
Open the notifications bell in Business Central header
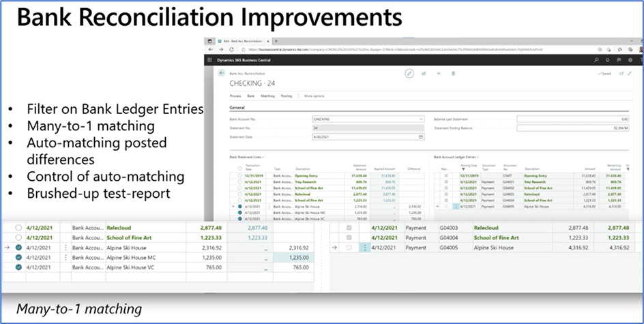[607, 60]
